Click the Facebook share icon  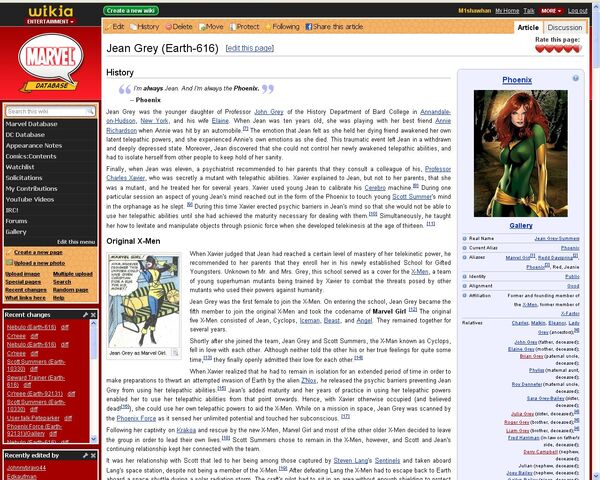pyautogui.click(x=308, y=27)
